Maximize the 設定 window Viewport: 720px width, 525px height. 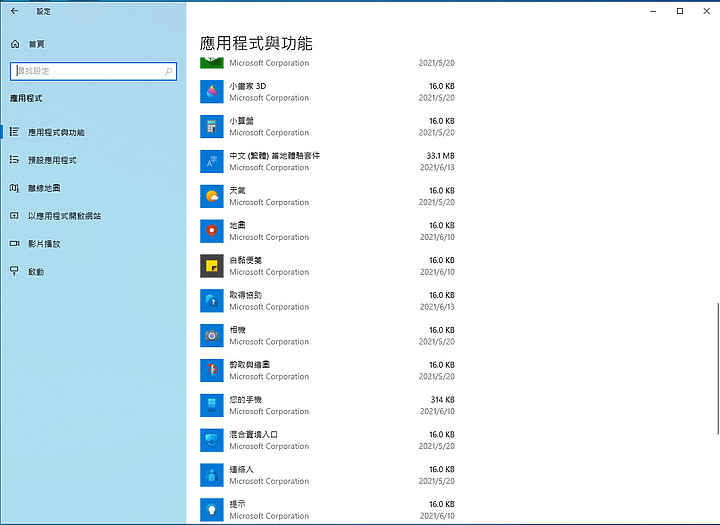tap(680, 11)
